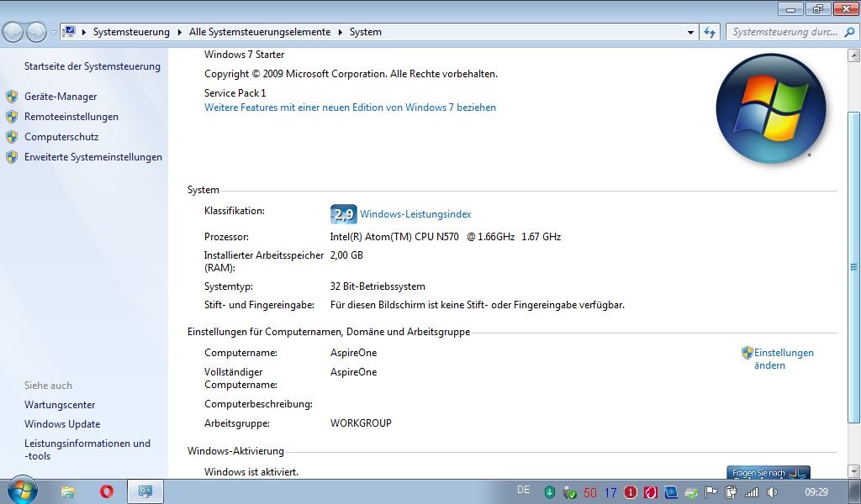Screen dimensions: 861x504
Task: Click the vertical scrollbar thumb
Action: (854, 267)
